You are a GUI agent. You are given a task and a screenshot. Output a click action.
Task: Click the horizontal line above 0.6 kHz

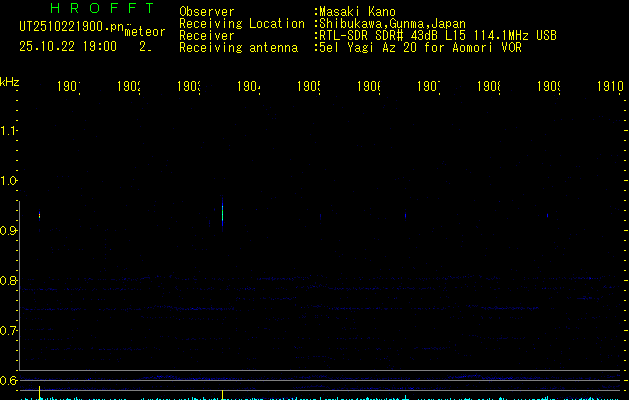point(320,371)
